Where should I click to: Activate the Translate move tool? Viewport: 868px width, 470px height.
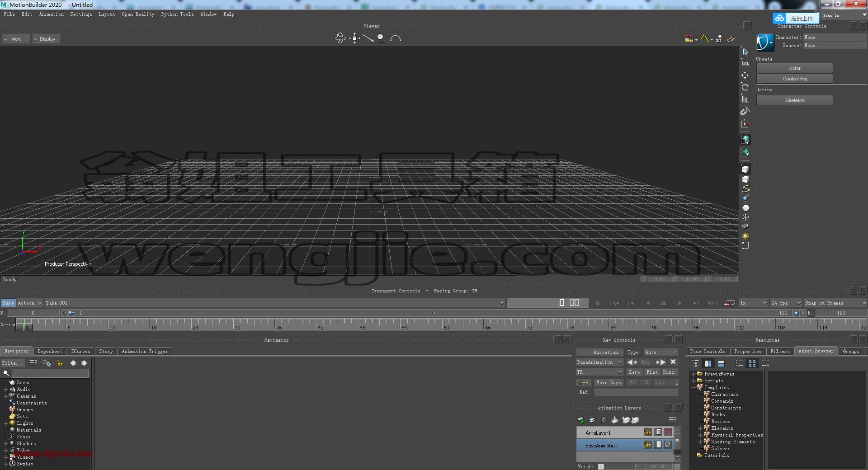[745, 75]
